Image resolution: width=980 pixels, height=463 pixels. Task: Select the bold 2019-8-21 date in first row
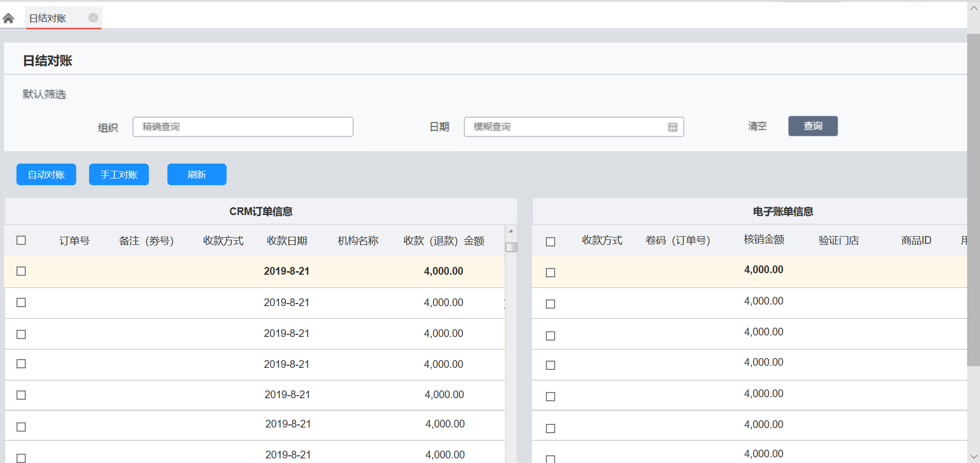pyautogui.click(x=287, y=271)
